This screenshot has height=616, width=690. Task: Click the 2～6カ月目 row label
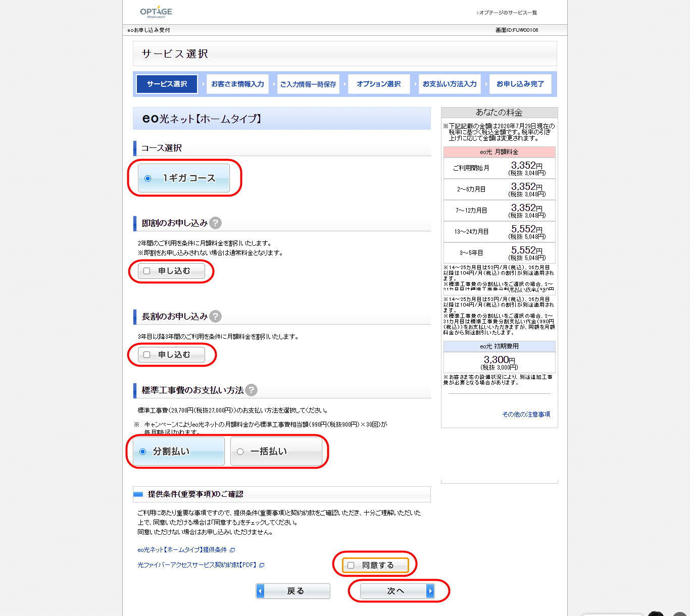tap(471, 189)
